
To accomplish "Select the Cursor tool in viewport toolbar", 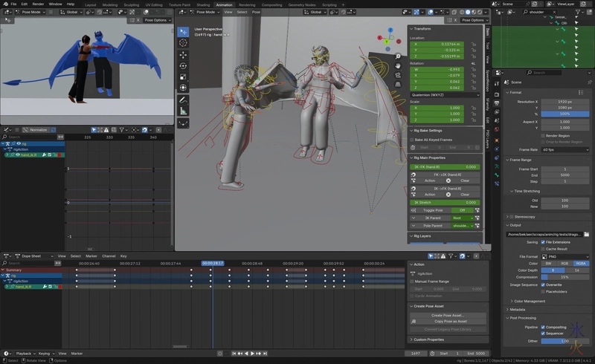I will tap(183, 42).
